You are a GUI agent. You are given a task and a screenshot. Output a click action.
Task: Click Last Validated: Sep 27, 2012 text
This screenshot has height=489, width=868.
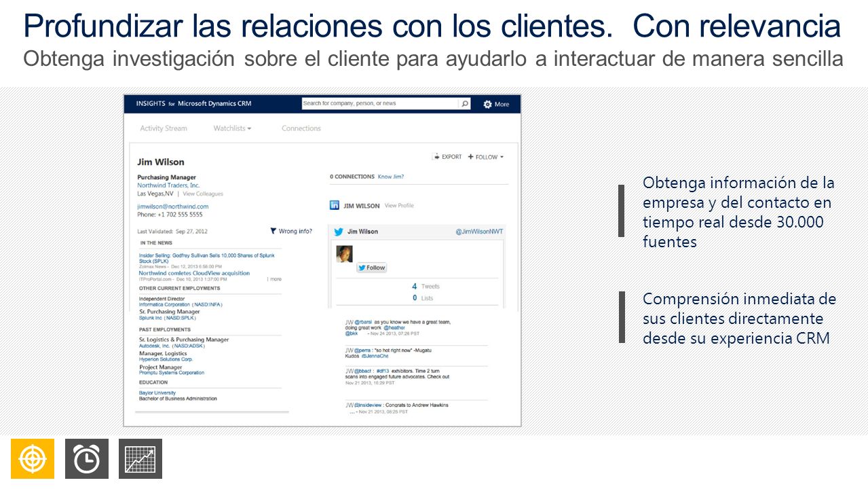coord(172,232)
